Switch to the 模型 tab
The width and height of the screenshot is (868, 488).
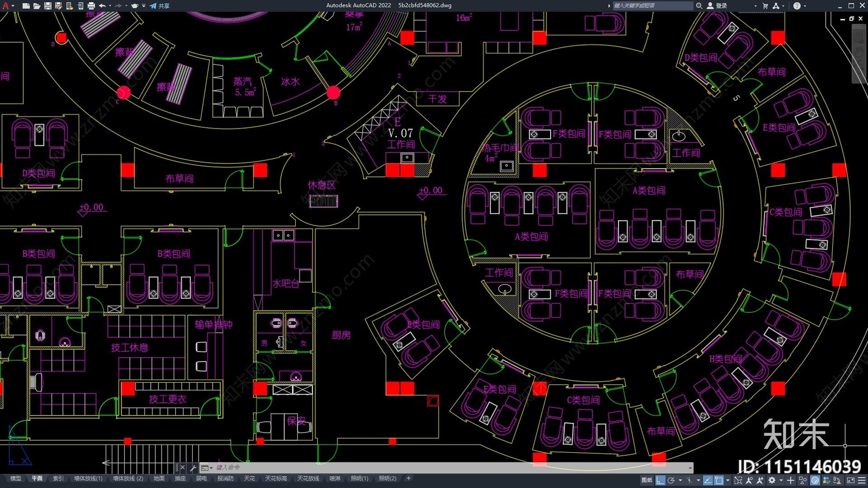point(16,478)
